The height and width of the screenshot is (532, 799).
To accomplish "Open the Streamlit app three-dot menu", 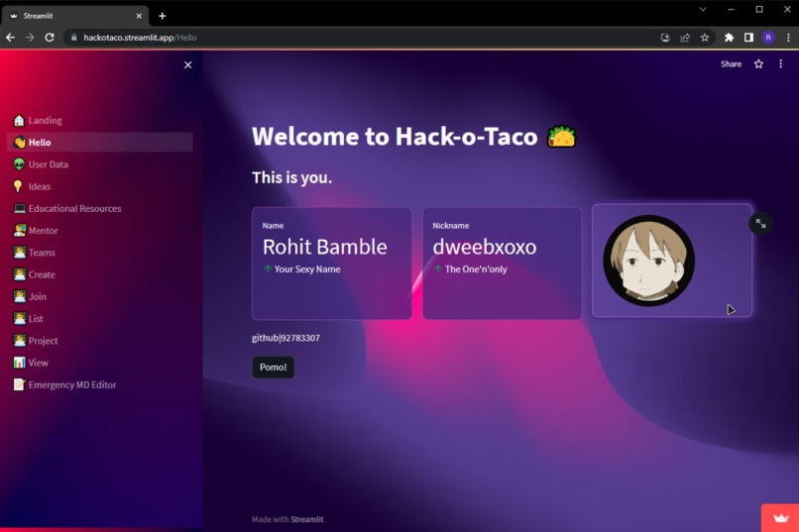I will click(x=780, y=64).
